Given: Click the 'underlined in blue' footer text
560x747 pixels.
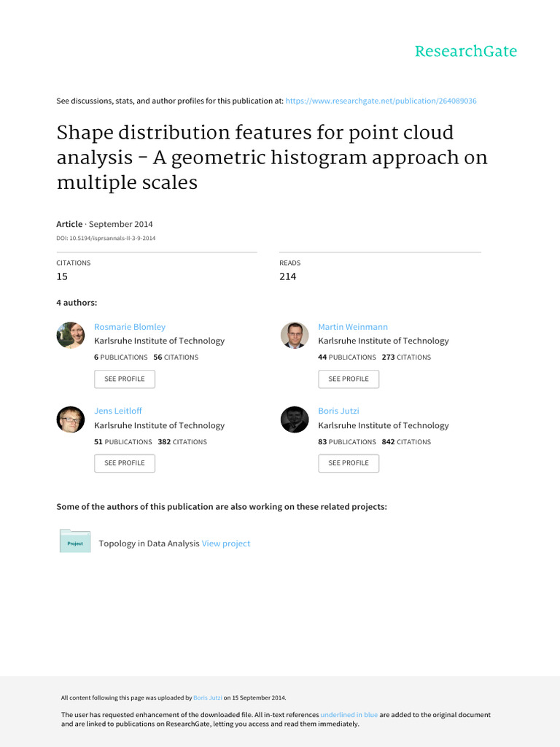Looking at the screenshot, I should [349, 715].
